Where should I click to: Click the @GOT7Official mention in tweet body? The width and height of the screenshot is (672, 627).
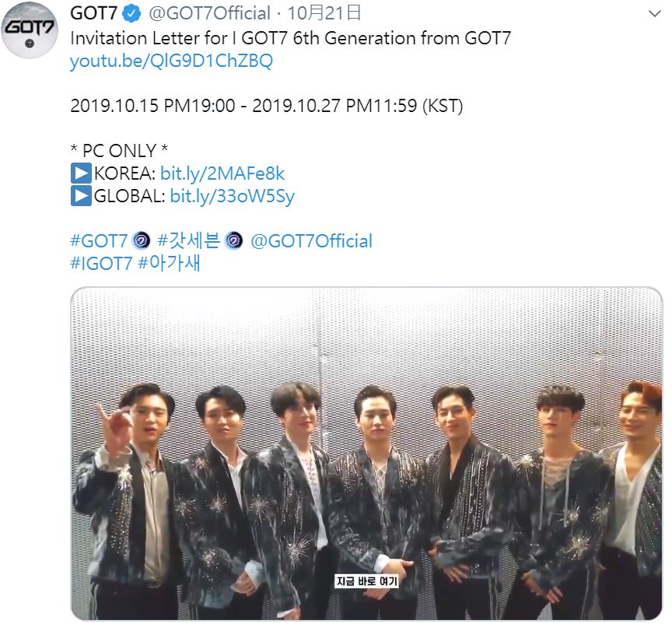(311, 241)
